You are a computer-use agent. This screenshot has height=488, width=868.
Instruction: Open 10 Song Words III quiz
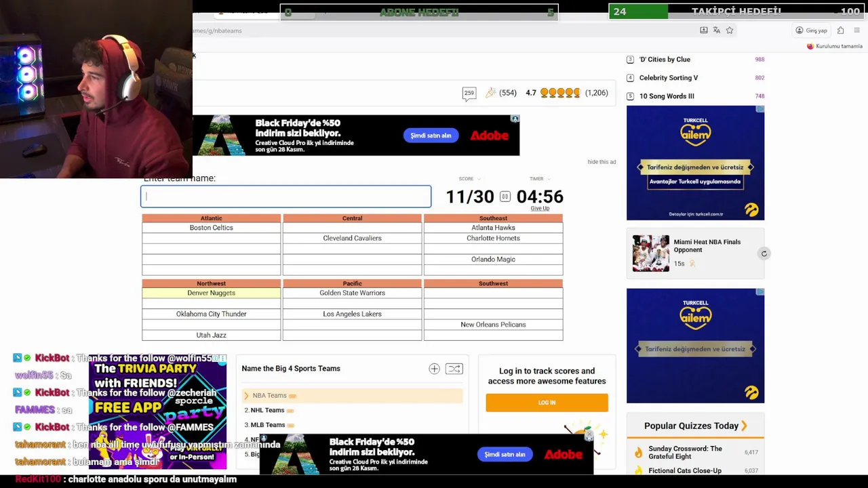click(x=667, y=96)
